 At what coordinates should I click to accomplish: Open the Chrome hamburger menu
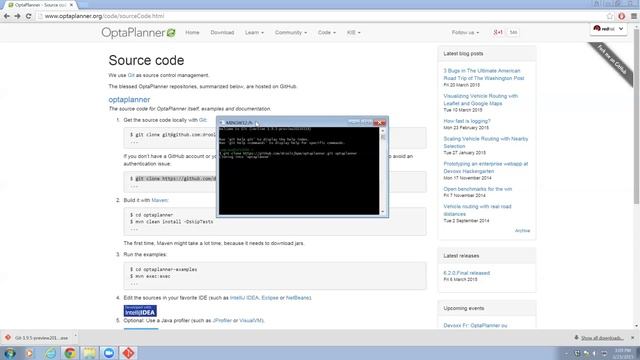(x=634, y=16)
